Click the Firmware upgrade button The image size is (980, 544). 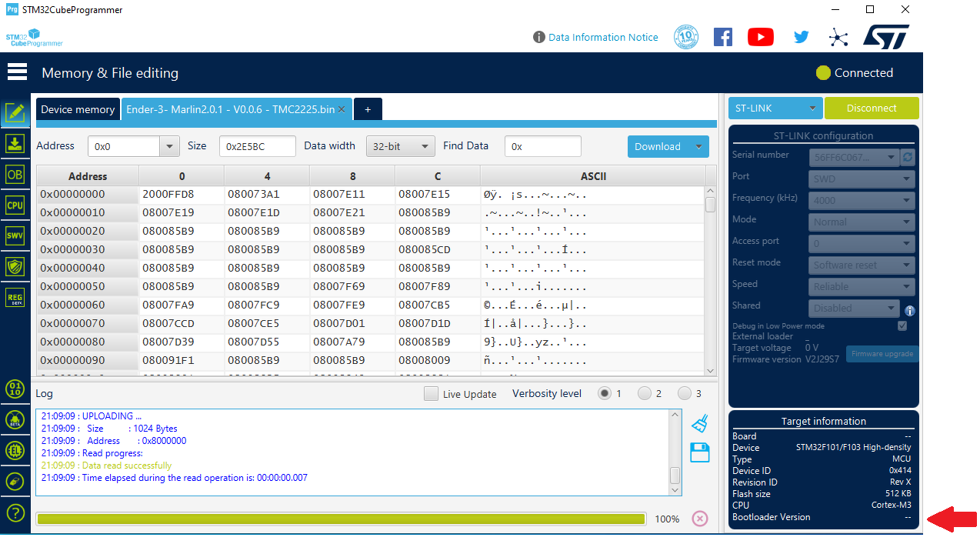click(882, 354)
